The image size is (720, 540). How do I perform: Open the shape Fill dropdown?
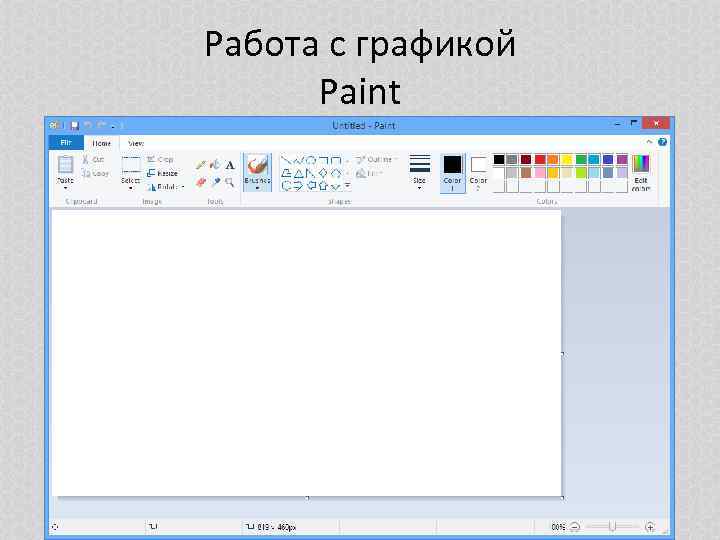[x=370, y=173]
